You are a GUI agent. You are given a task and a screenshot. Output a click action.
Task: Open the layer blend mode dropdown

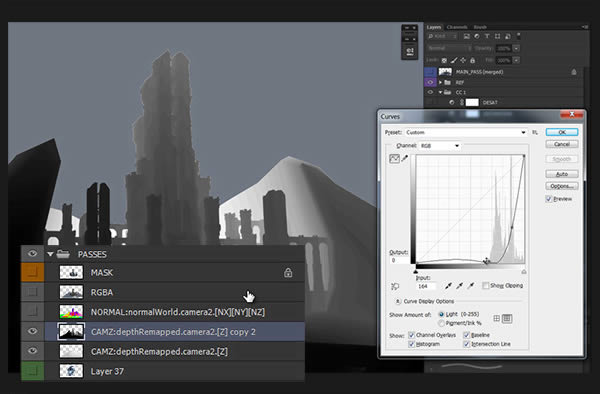coord(450,49)
